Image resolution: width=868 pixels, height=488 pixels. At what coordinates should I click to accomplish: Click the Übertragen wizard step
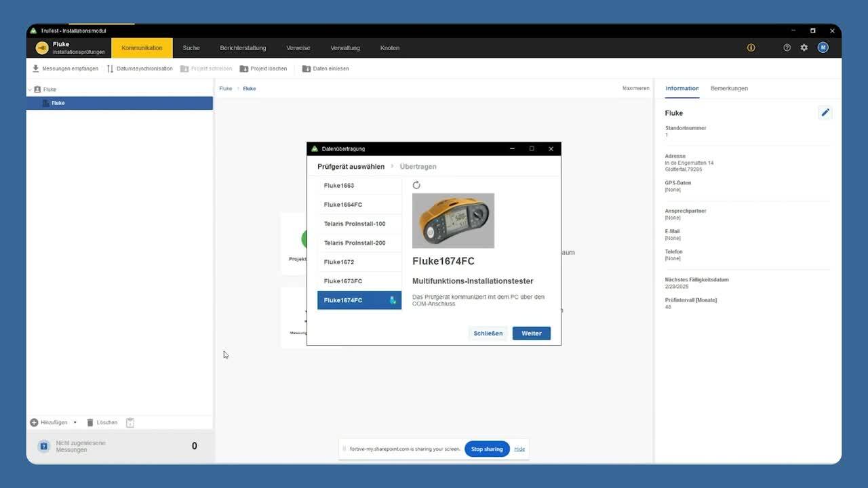418,167
